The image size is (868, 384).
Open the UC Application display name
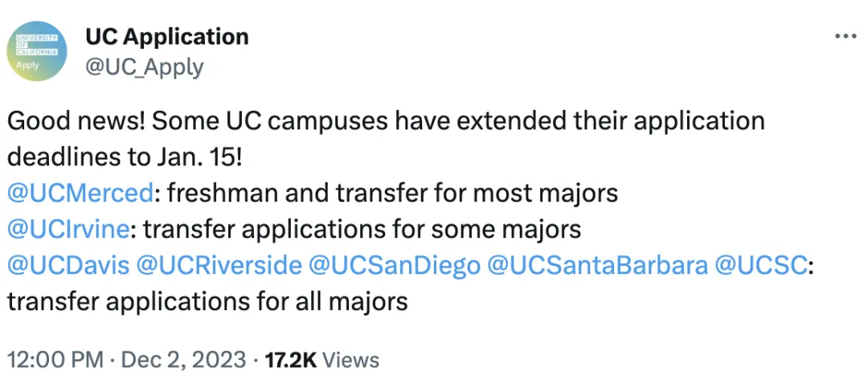(166, 37)
